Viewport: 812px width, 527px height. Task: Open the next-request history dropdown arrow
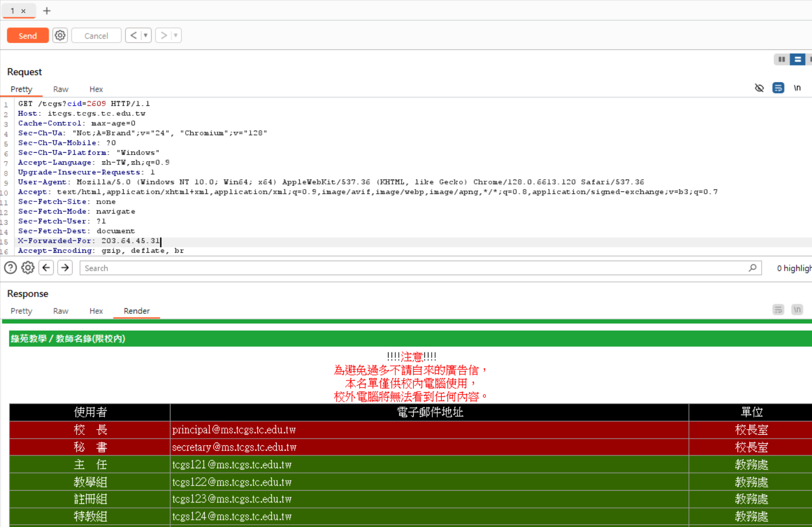[176, 36]
